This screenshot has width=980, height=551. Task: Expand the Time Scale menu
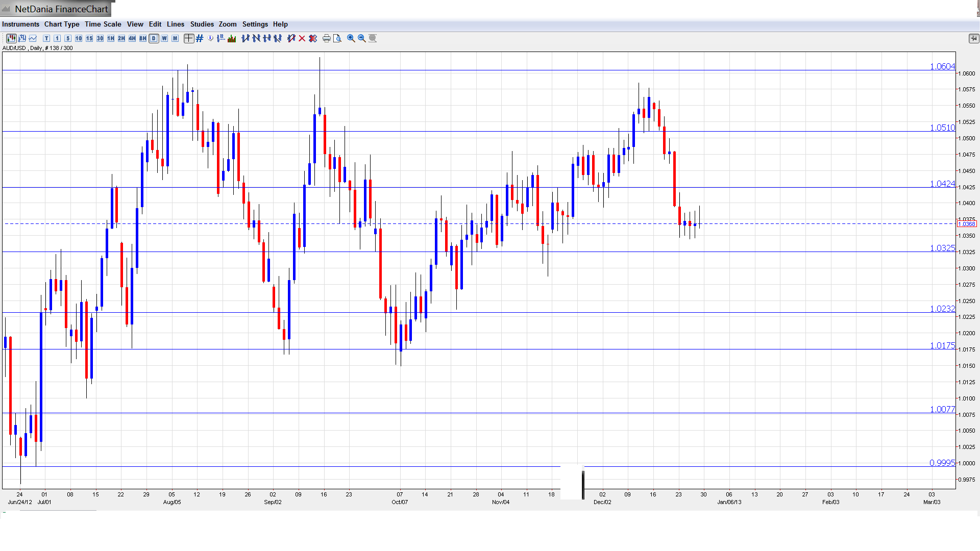pos(103,24)
